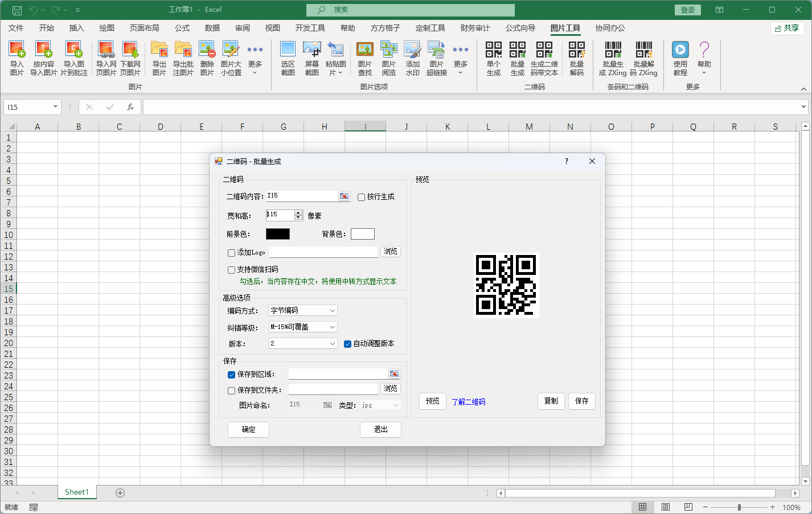812x514 pixels.
Task: Open the 图片大小位置 tool
Action: 231,58
